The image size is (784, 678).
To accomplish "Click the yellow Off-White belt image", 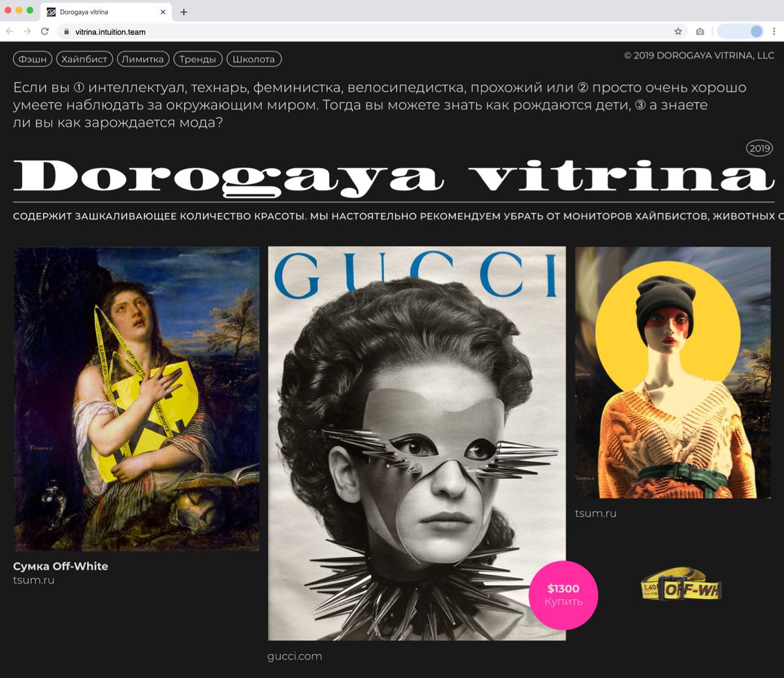I will click(x=681, y=585).
